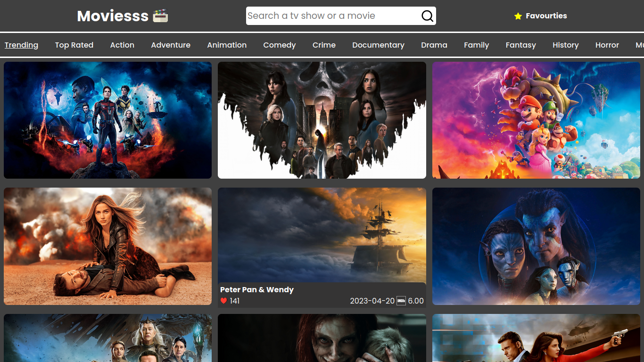Open the blue Avatar faces poster
644x362 pixels.
[536, 246]
